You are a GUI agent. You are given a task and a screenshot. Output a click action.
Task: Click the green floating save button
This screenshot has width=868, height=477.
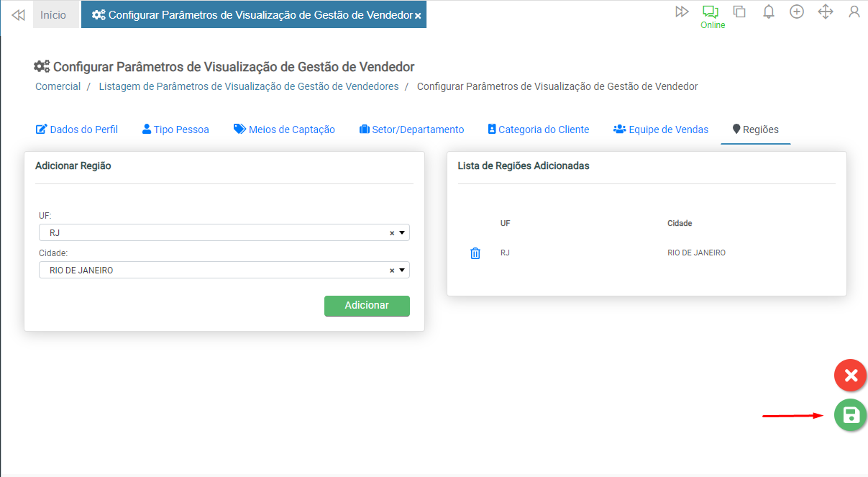[x=850, y=415]
